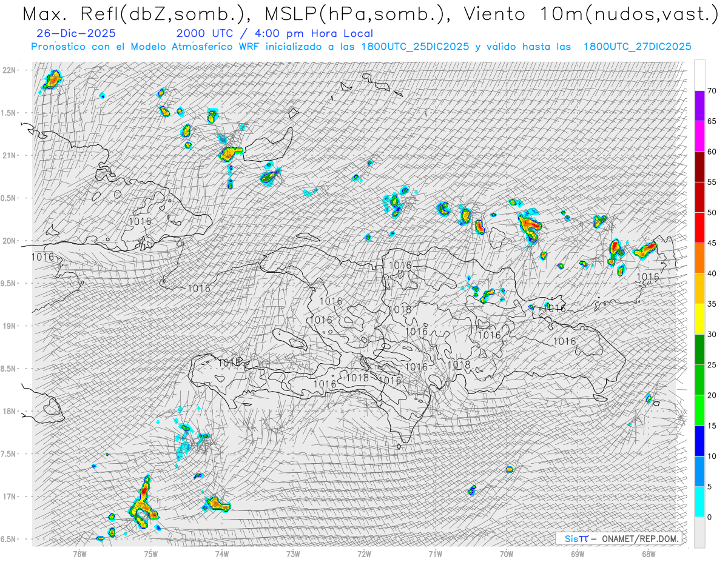Click the '17N' latitude label
This screenshot has width=728, height=562.
click(8, 497)
